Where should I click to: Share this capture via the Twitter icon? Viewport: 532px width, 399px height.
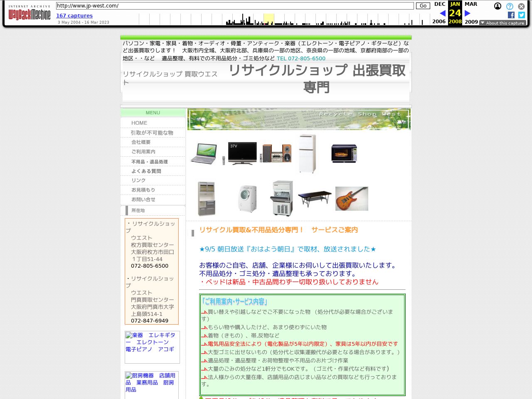(x=521, y=15)
